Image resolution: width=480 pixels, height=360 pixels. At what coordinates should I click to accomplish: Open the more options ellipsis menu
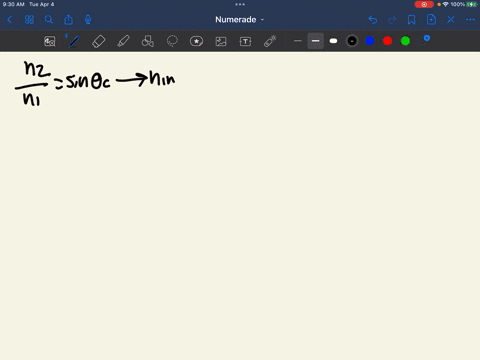[470, 20]
